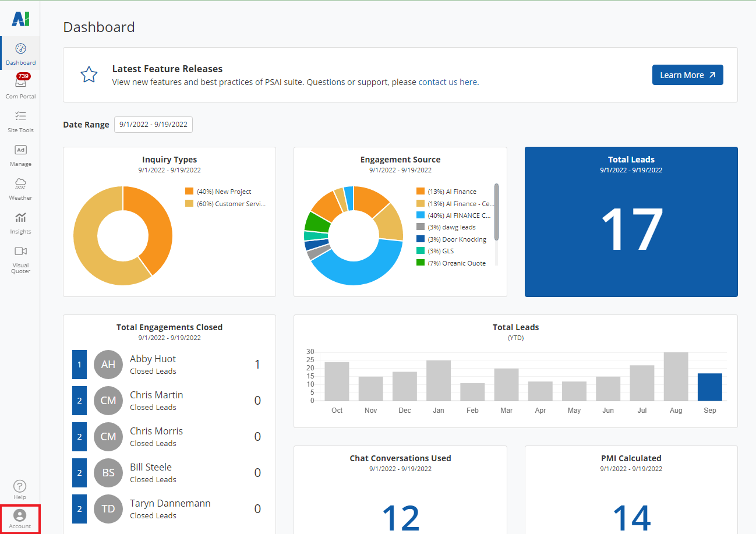This screenshot has height=534, width=756.
Task: Toggle the New Project legend entry
Action: pyautogui.click(x=224, y=192)
